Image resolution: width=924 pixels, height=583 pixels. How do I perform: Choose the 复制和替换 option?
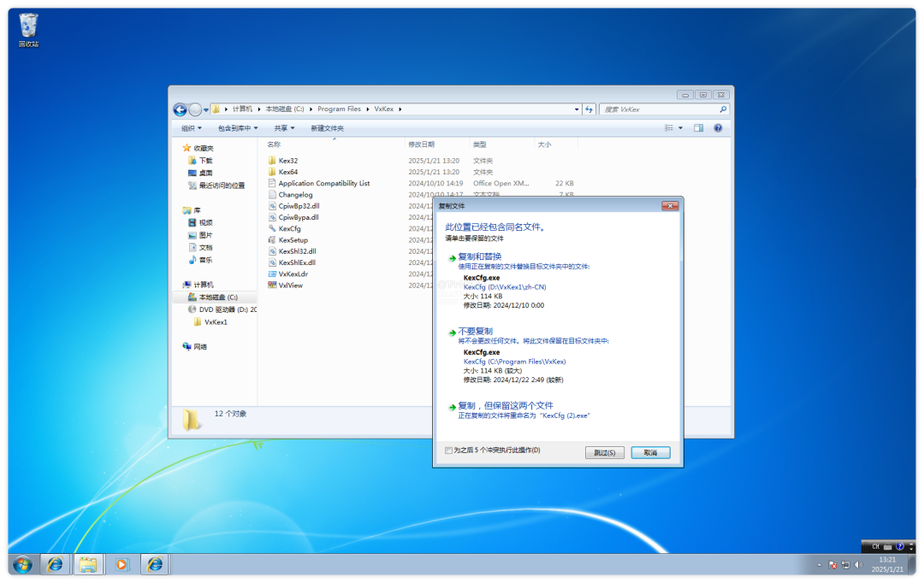click(479, 256)
